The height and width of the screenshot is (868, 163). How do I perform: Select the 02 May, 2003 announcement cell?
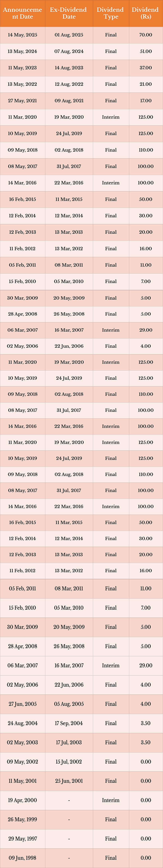pyautogui.click(x=23, y=742)
